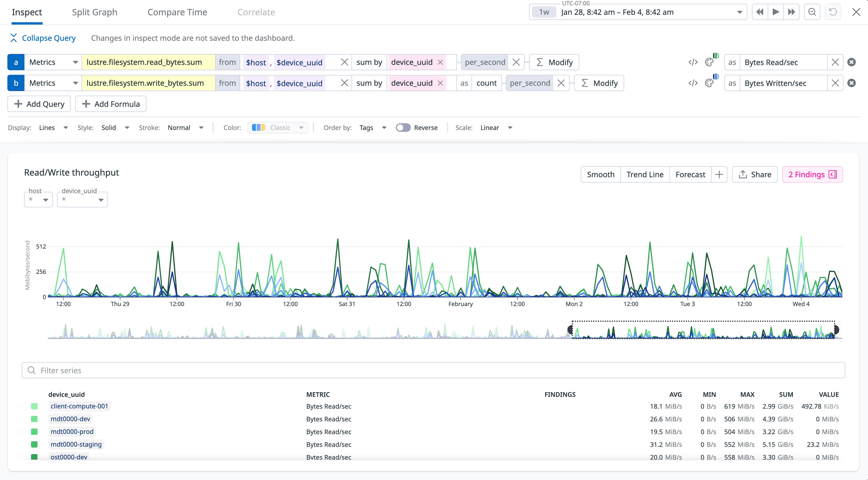Screen dimensions: 868x480
Task: Fast-forward the time range
Action: coord(791,12)
